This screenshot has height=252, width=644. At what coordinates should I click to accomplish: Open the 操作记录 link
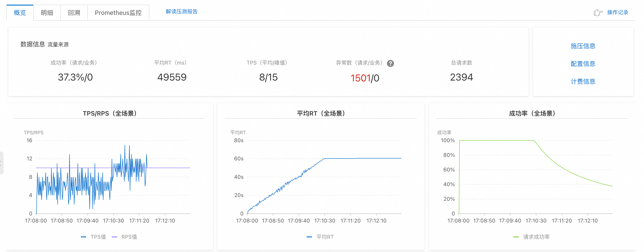point(617,12)
